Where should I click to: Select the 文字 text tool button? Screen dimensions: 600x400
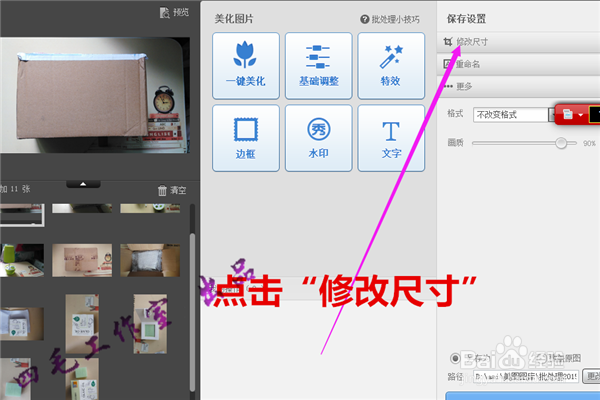click(x=391, y=138)
